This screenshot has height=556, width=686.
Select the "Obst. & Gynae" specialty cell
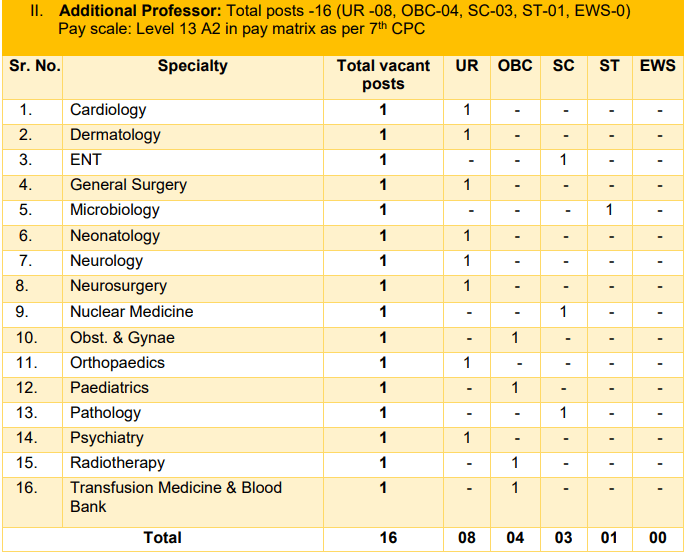click(x=122, y=337)
